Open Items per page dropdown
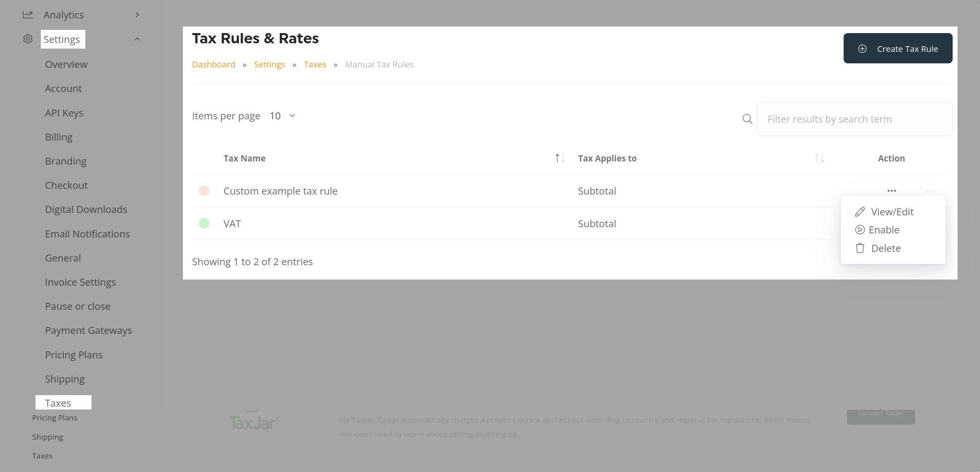 pyautogui.click(x=282, y=116)
